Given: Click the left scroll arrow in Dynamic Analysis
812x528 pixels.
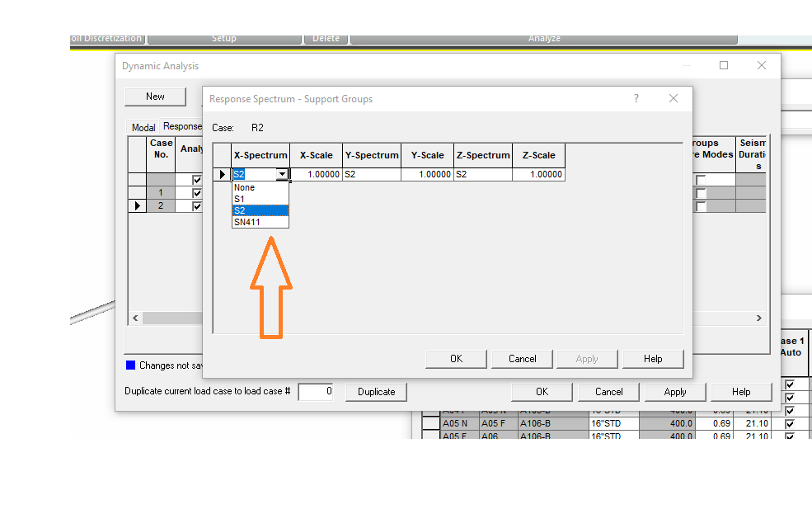Looking at the screenshot, I should (x=135, y=318).
